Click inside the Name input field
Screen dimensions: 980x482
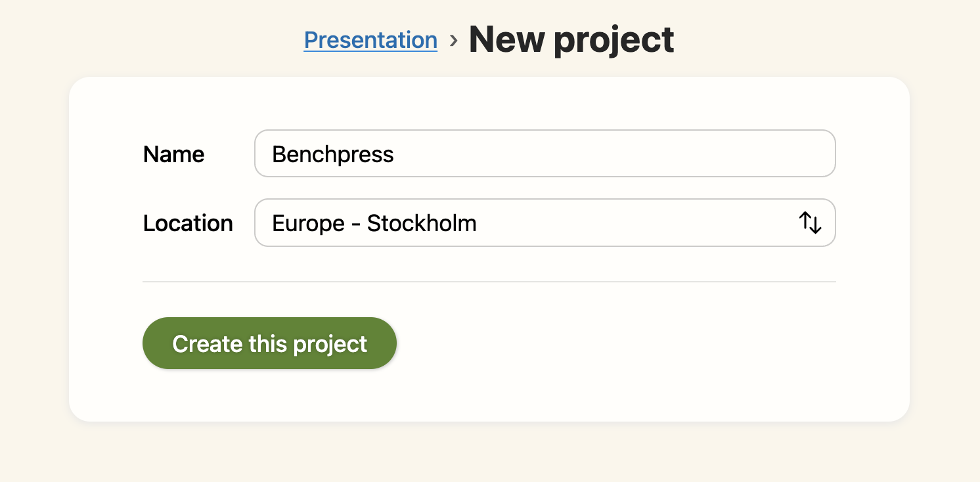click(x=545, y=153)
